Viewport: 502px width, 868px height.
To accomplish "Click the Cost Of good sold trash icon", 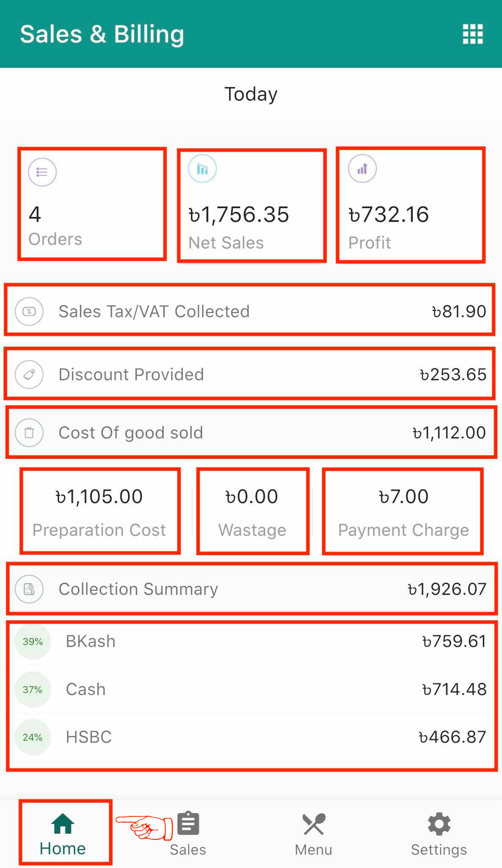I will coord(29,433).
